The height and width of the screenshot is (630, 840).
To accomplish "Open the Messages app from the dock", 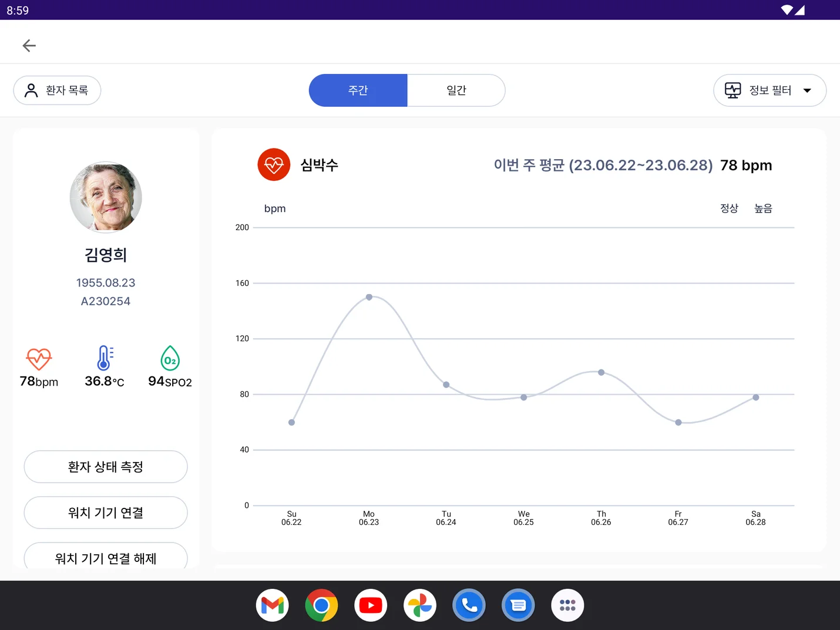I will click(518, 605).
